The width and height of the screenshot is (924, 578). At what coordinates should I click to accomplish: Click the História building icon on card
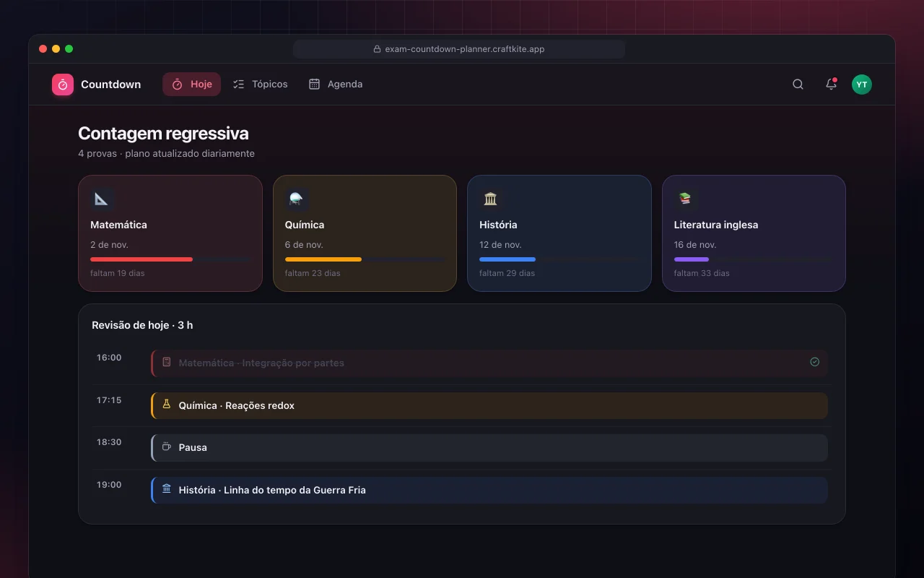(x=491, y=199)
